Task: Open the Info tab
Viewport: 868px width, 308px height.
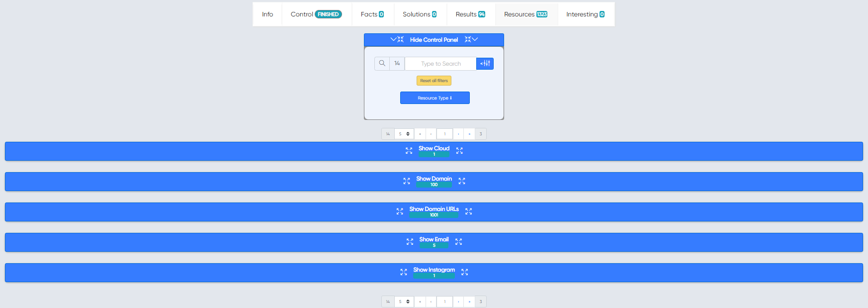Action: pyautogui.click(x=267, y=14)
